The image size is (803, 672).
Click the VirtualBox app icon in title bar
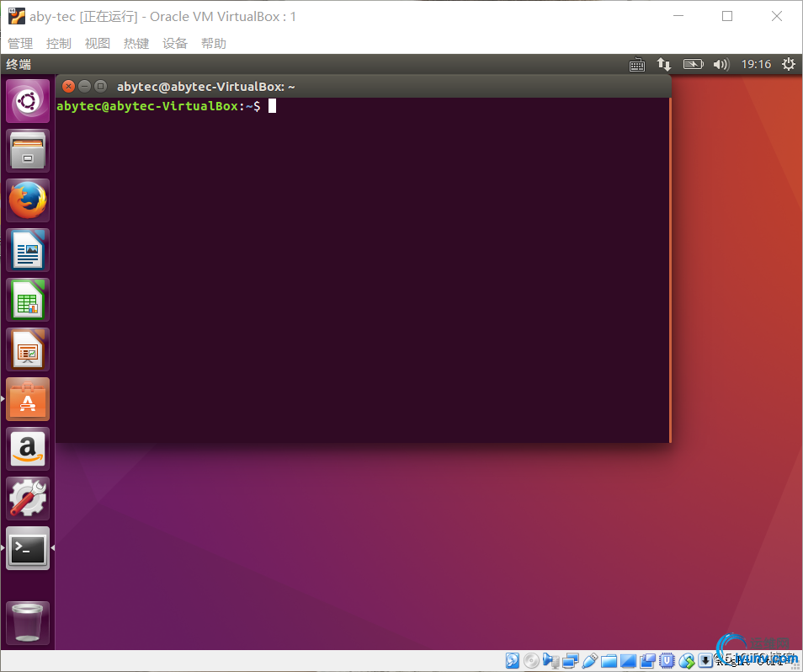coord(16,16)
